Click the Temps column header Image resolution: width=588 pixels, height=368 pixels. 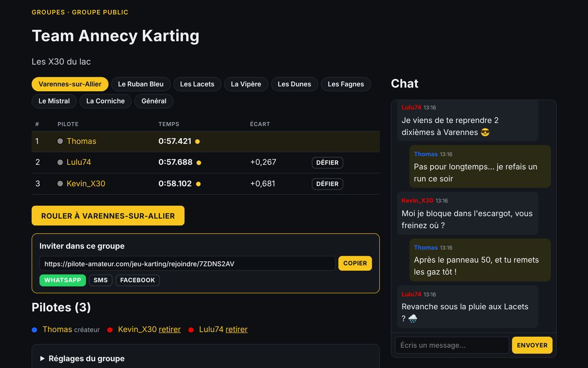click(x=169, y=124)
